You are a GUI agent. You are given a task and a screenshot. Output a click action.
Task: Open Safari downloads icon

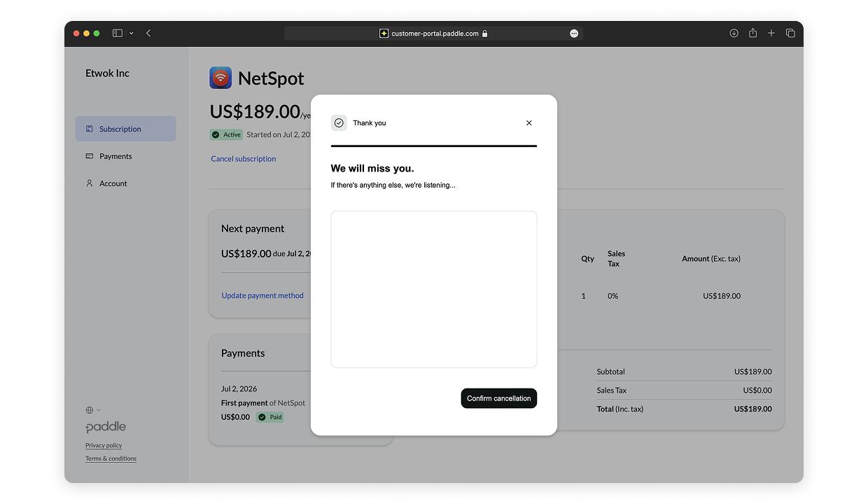pos(734,33)
